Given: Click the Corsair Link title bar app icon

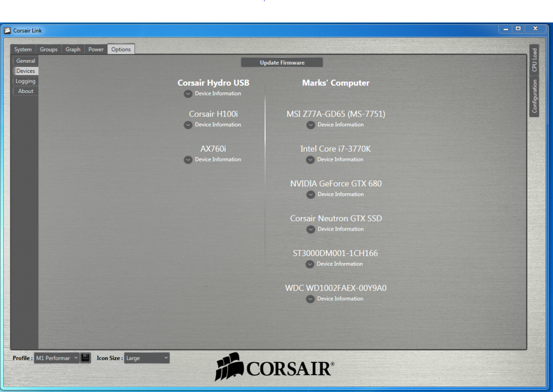Looking at the screenshot, I should click(x=7, y=31).
